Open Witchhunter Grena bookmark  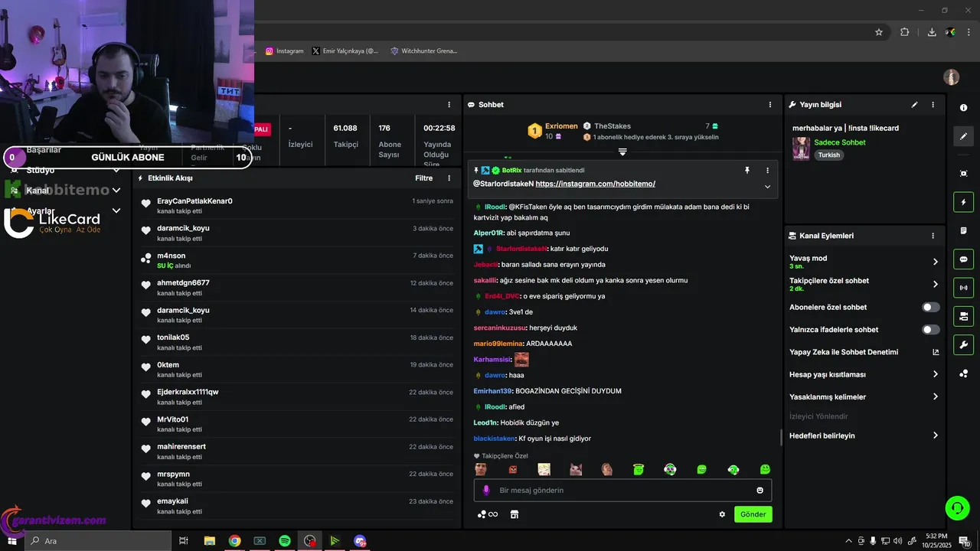click(x=423, y=51)
